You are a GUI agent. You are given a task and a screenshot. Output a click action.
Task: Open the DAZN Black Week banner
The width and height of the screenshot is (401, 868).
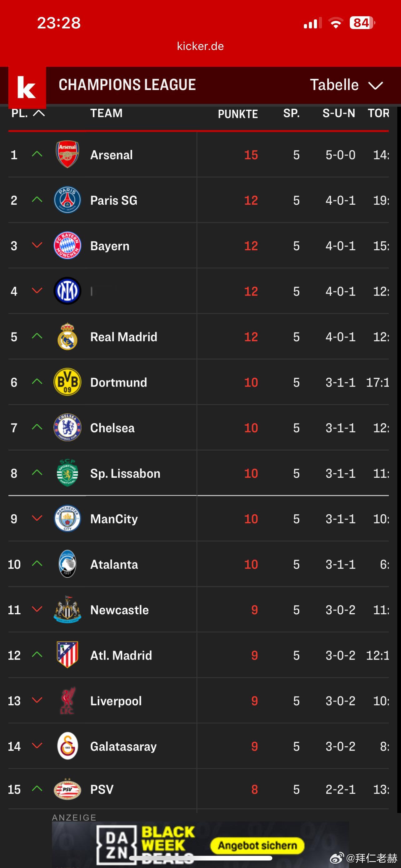(x=200, y=844)
